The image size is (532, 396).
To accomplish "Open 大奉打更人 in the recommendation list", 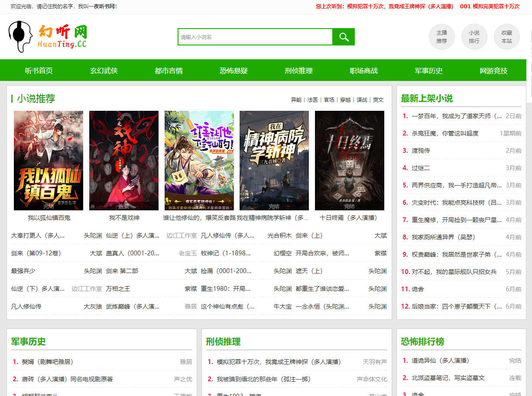I will tap(38, 235).
